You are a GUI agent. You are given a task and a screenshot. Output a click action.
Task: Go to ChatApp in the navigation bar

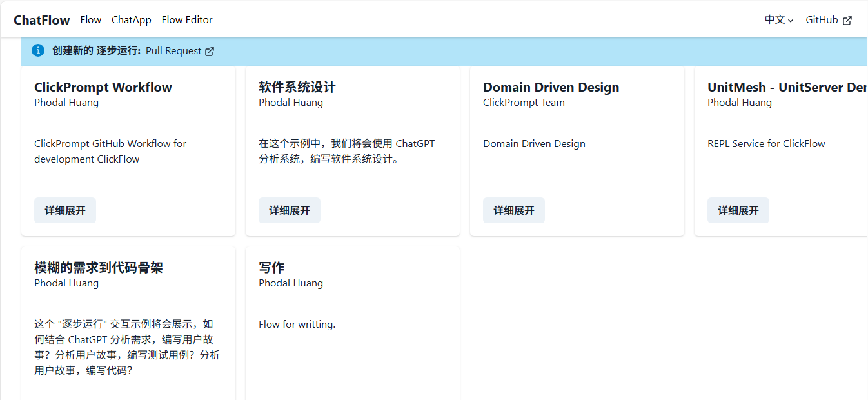[x=131, y=20]
